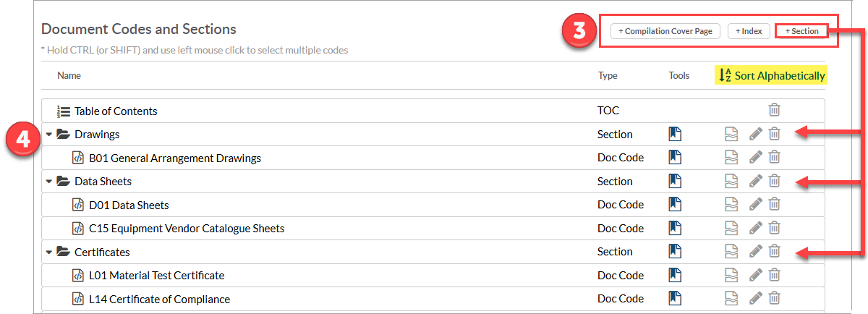
Task: Click image icon for Certificates section
Action: click(732, 252)
